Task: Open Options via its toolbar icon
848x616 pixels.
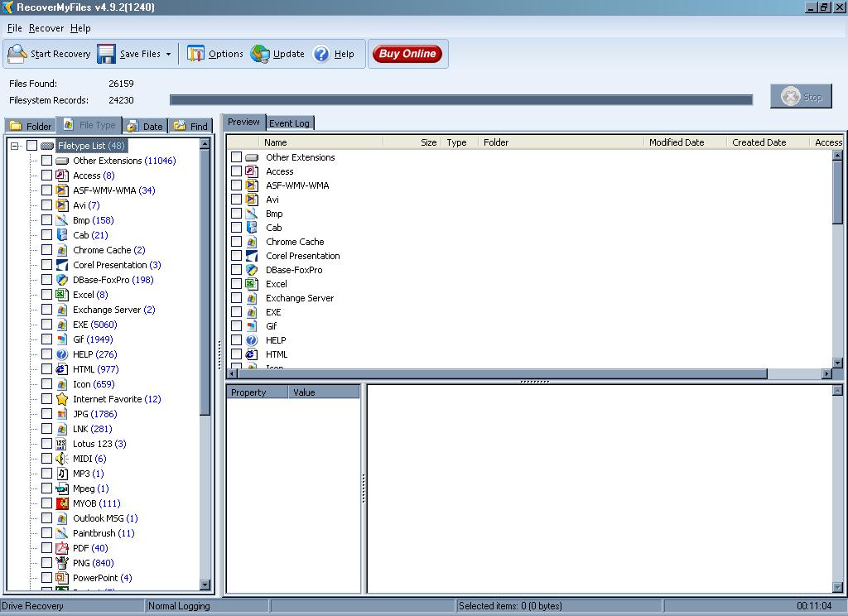Action: 195,54
